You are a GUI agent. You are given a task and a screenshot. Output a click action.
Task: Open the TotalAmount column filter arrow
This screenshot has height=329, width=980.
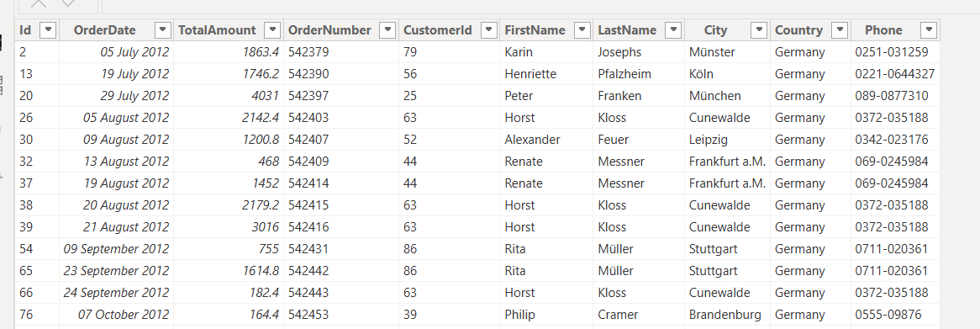[273, 30]
